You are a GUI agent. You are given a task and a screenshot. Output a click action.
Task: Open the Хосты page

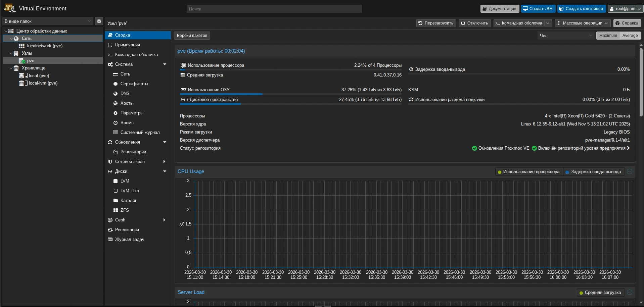[x=138, y=103]
